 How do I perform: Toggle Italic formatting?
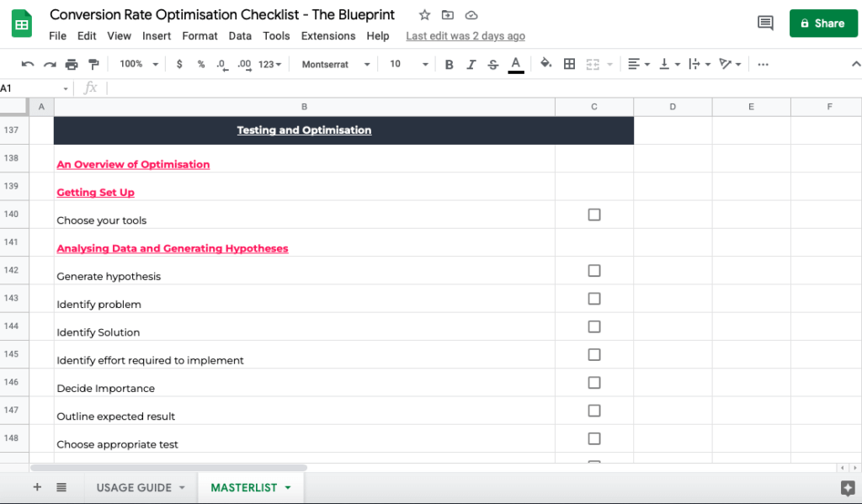[x=471, y=64]
